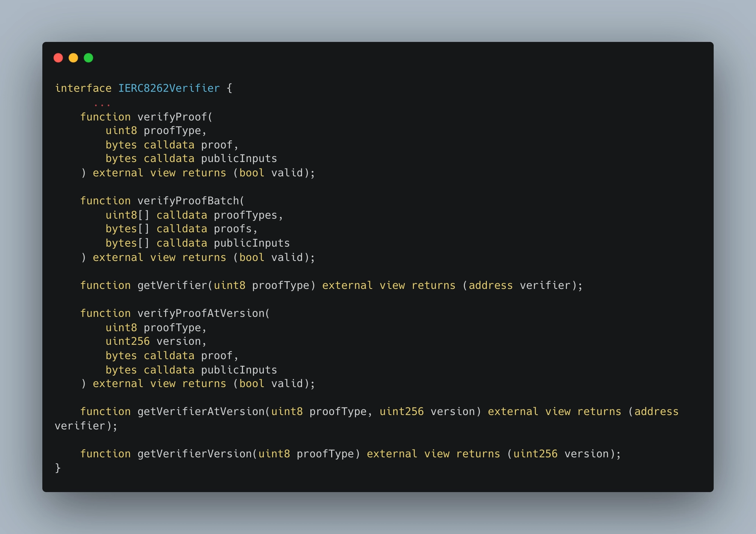Click 'uint256 version,' parameter in verifyProofAtVersion
The width and height of the screenshot is (756, 534).
coord(156,341)
